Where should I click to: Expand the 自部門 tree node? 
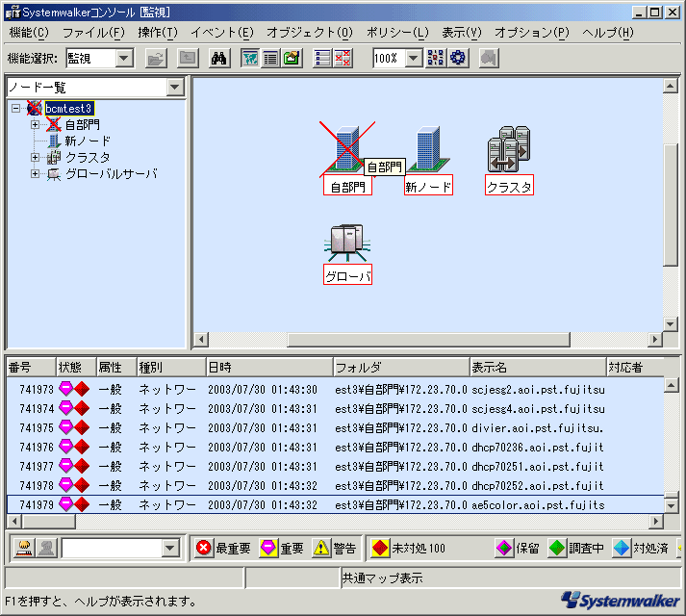point(35,125)
